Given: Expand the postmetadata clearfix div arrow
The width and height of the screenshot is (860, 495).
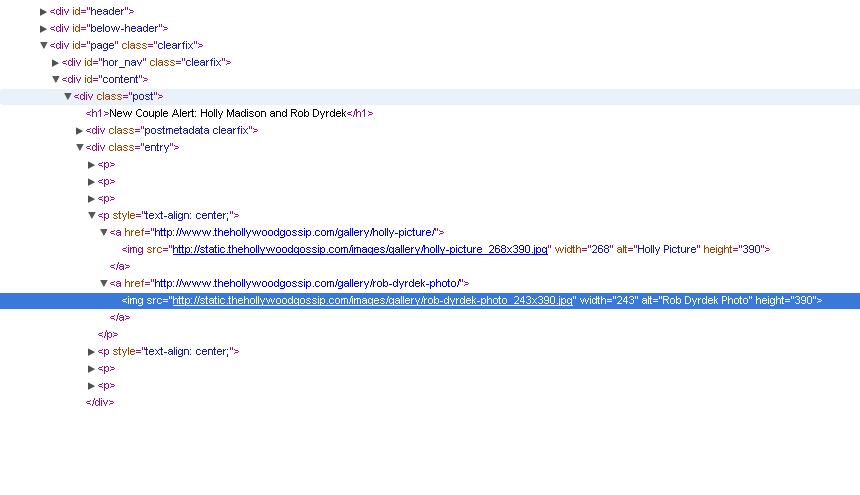Looking at the screenshot, I should click(80, 130).
